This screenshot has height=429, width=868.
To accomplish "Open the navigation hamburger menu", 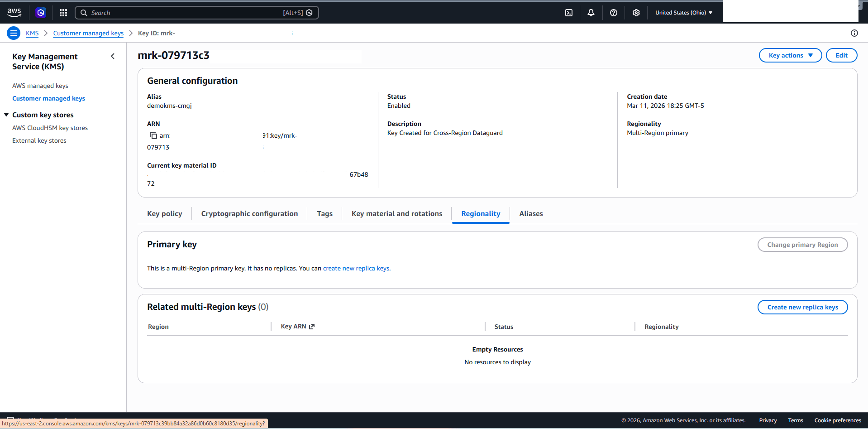I will (x=13, y=33).
